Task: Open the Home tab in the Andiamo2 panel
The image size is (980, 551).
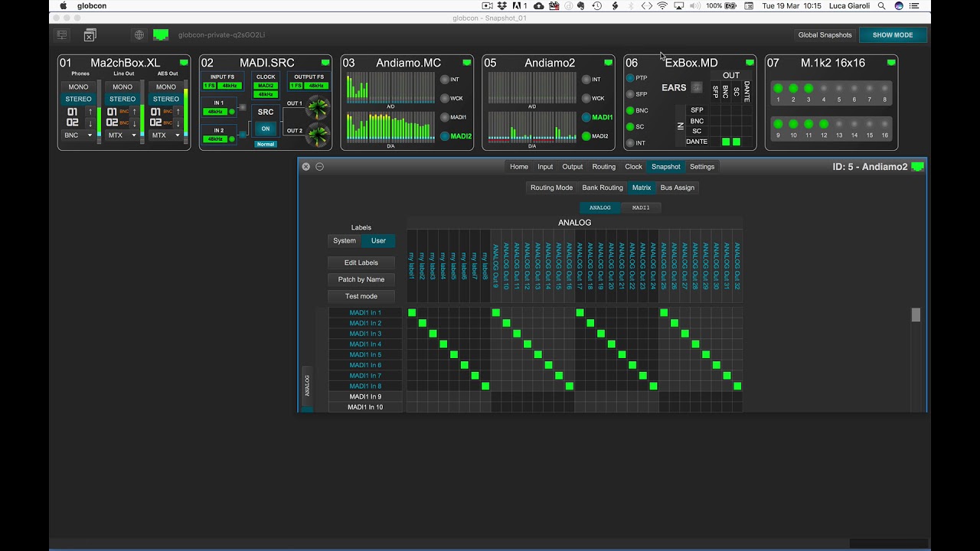Action: (519, 167)
